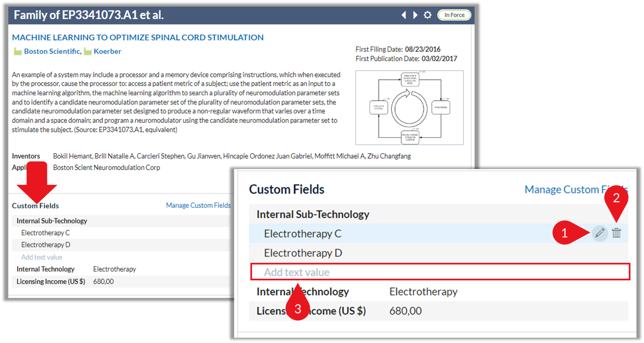Go to previous patent family arrow
644x343 pixels.
pos(404,15)
